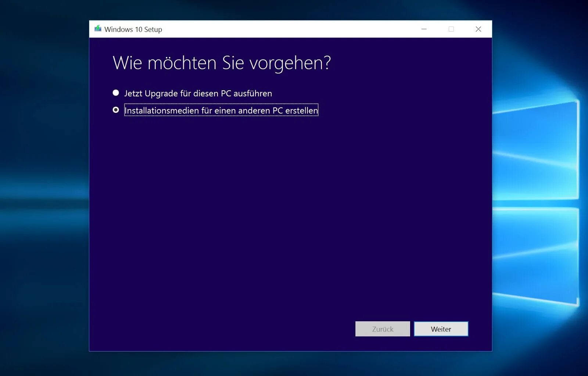Click the Windows 10 Setup title bar icon

98,29
